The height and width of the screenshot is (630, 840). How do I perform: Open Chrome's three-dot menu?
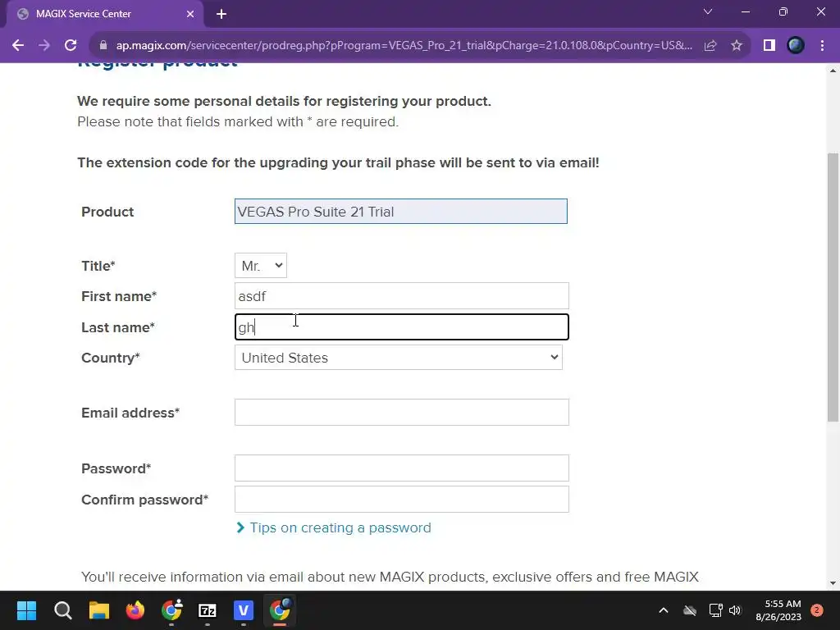pos(822,46)
